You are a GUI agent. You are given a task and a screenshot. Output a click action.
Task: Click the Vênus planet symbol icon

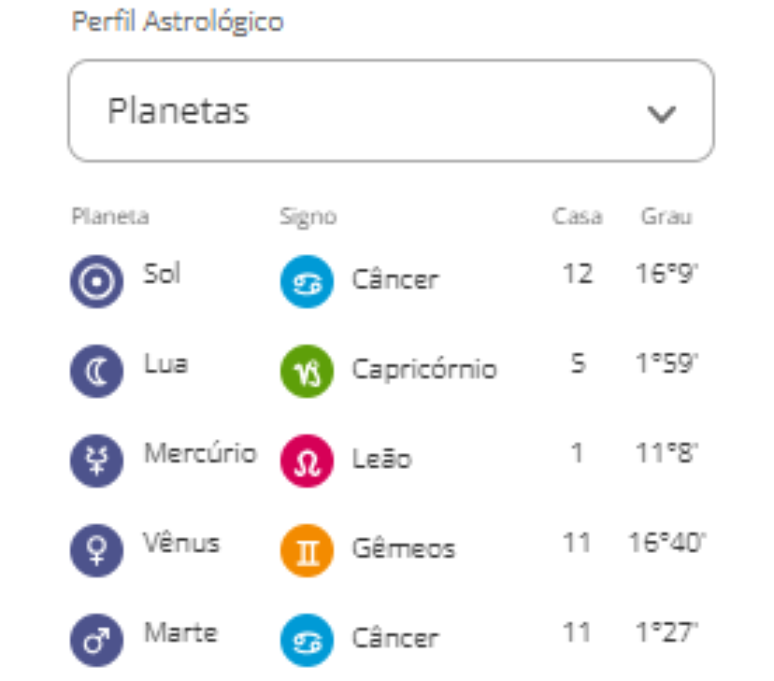[96, 551]
